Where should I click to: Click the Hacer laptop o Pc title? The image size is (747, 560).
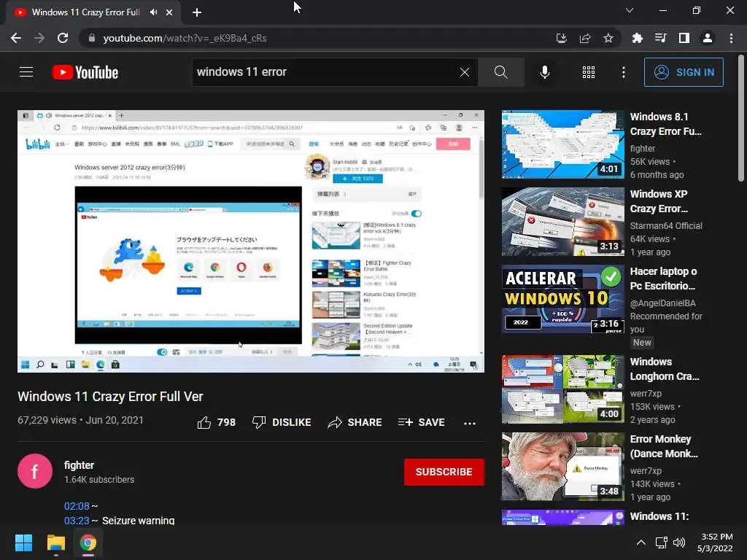pos(663,279)
